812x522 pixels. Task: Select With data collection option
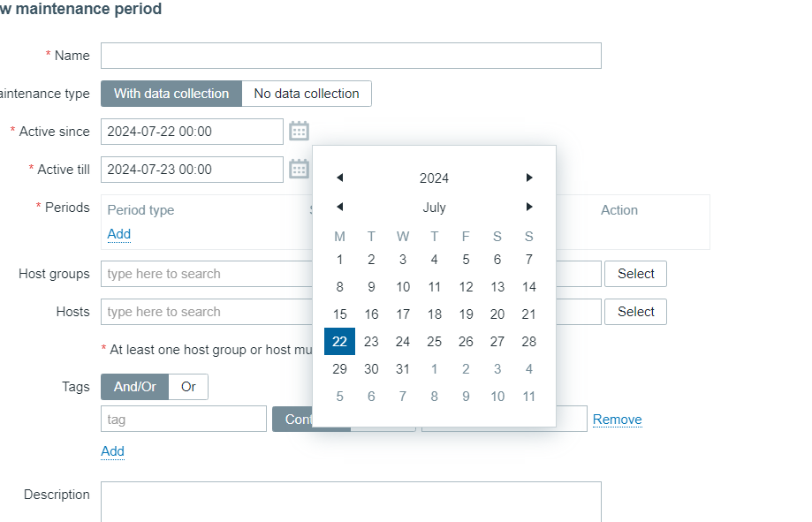[x=171, y=94]
